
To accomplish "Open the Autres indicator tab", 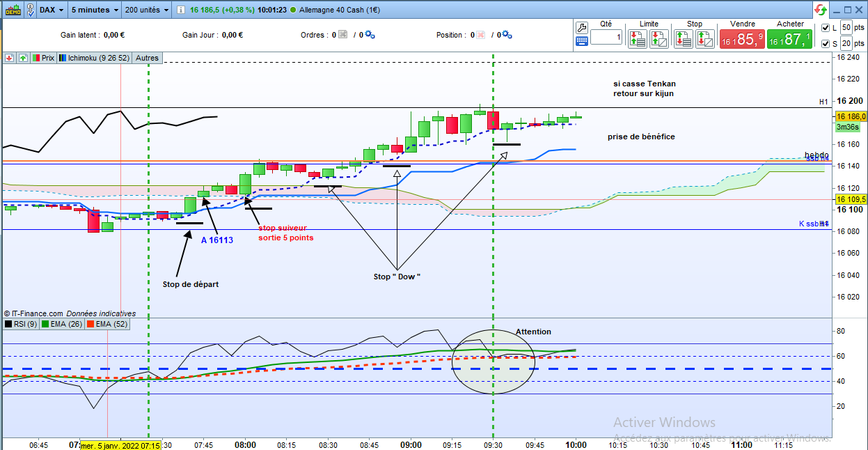I will (147, 58).
